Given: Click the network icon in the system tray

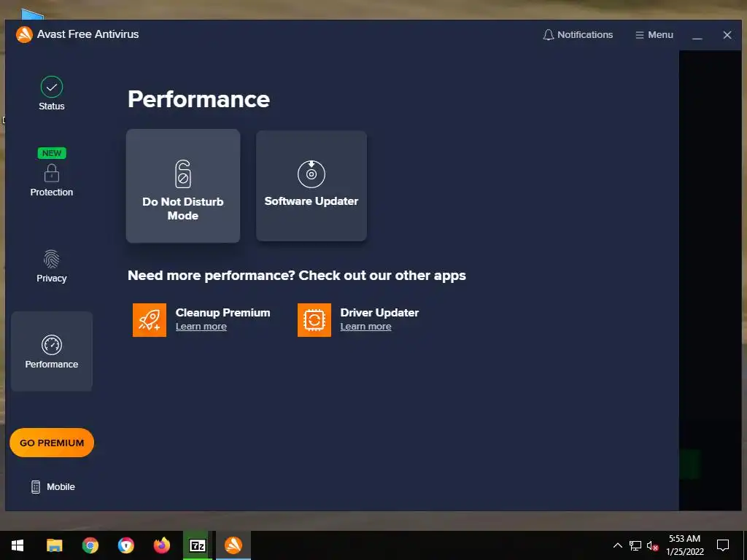Looking at the screenshot, I should tap(635, 545).
